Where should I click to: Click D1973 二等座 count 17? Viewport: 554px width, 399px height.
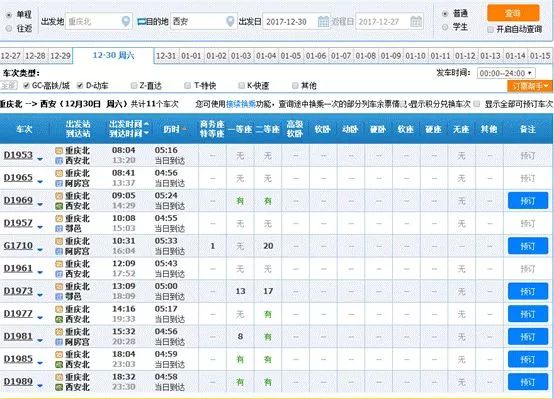tap(268, 291)
